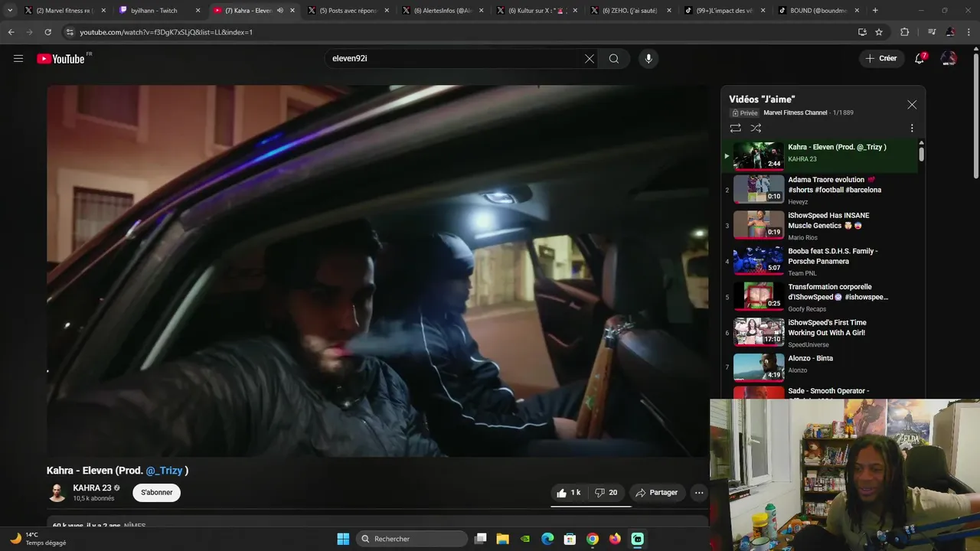The image size is (980, 551).
Task: Click the taskbar Rechercher search box
Action: pyautogui.click(x=412, y=539)
